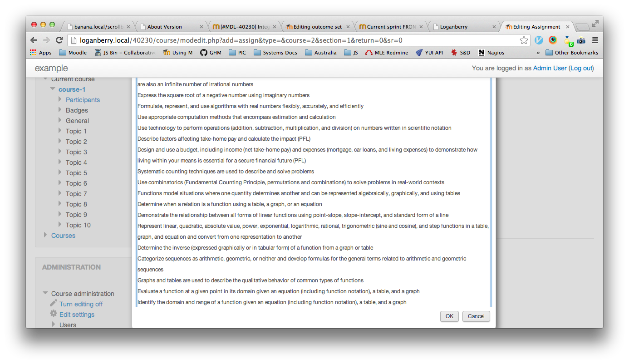Open the Systems Docs bookmarks folder
The image size is (629, 364).
[275, 53]
